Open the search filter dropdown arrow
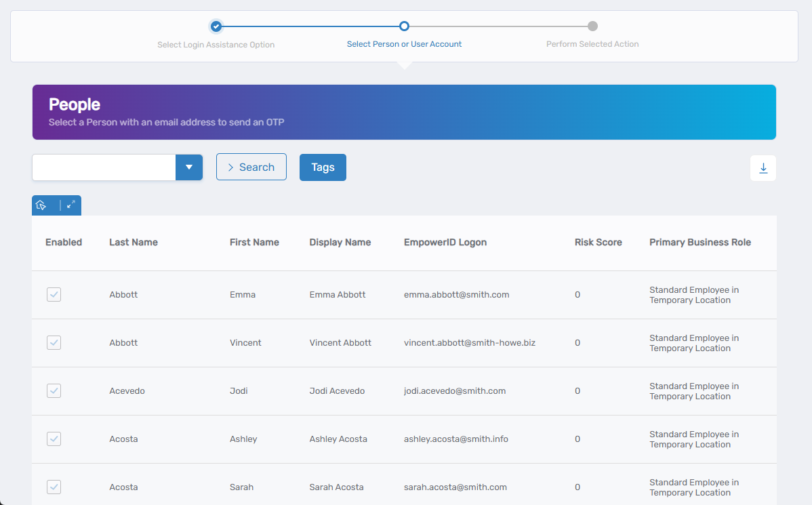812x505 pixels. pos(189,167)
